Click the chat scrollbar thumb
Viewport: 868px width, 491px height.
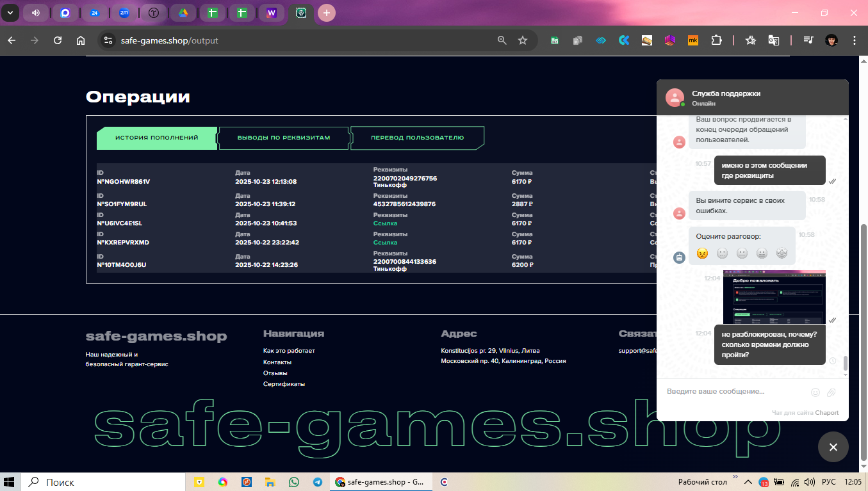click(x=845, y=363)
